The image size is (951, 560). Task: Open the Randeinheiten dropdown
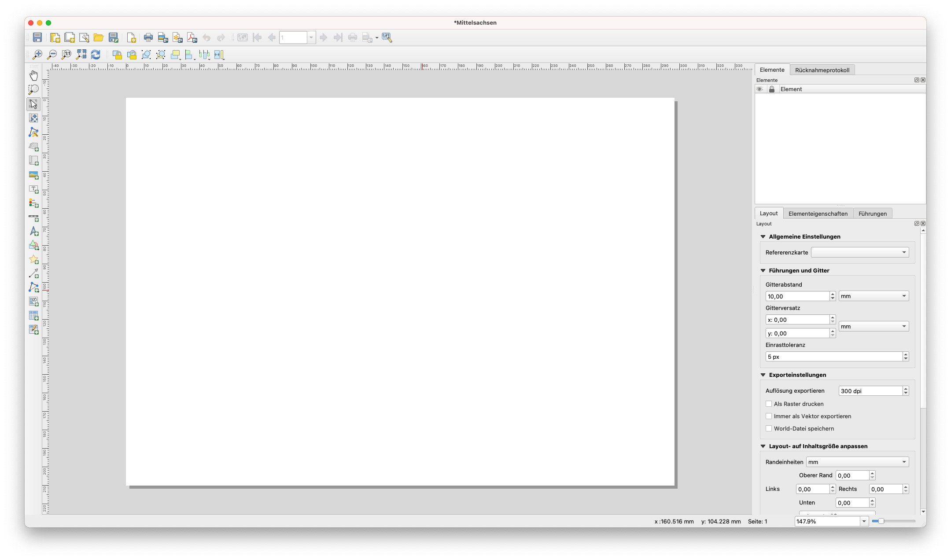tap(857, 462)
